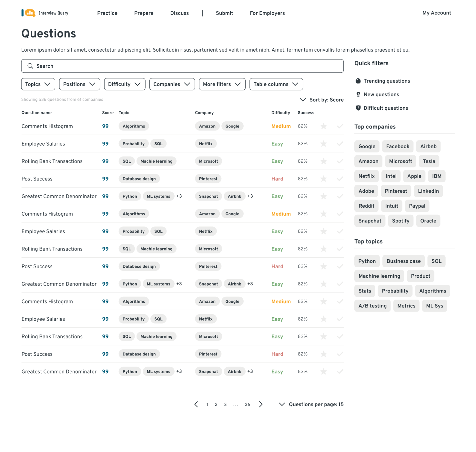The image size is (476, 452).
Task: Select the LinkedIn company filter chip
Action: (x=428, y=191)
